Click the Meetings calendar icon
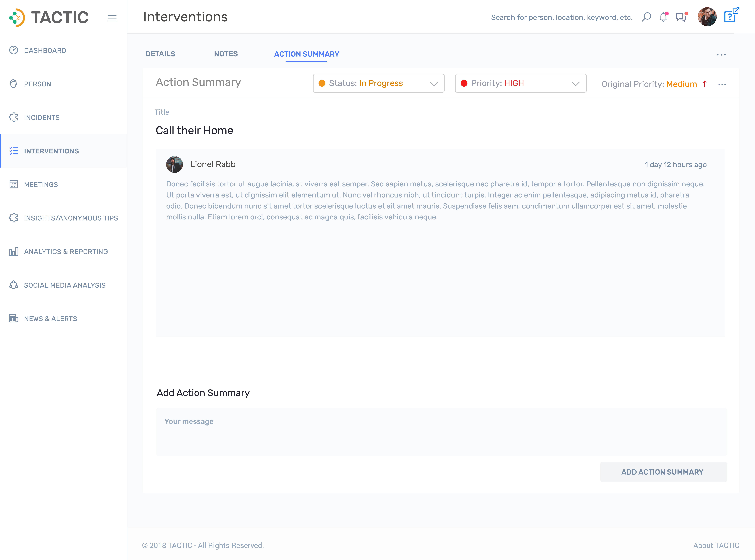755x560 pixels. (x=14, y=184)
